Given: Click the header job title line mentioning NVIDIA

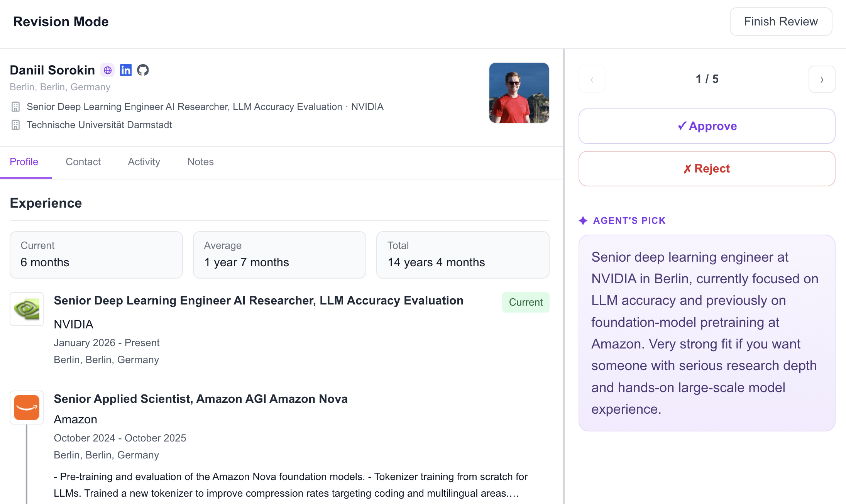Looking at the screenshot, I should click(x=205, y=107).
